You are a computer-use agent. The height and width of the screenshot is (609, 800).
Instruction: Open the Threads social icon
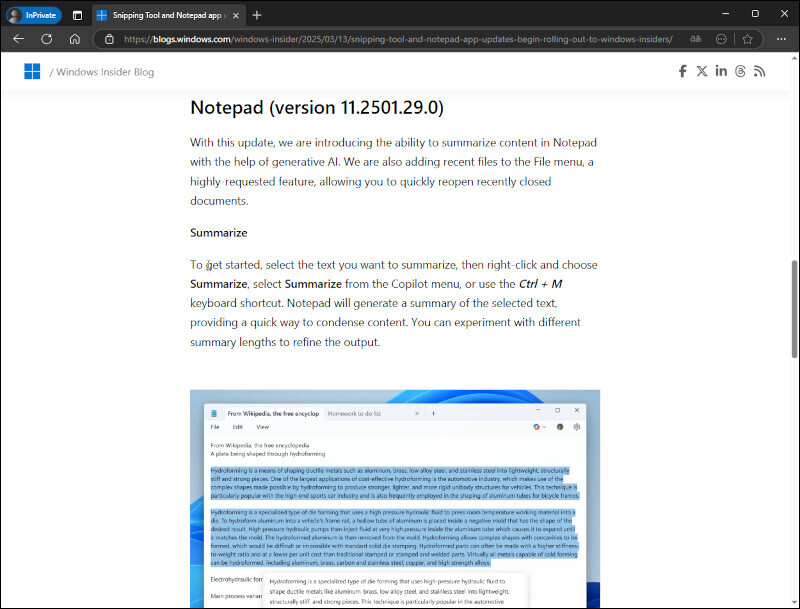pyautogui.click(x=740, y=71)
